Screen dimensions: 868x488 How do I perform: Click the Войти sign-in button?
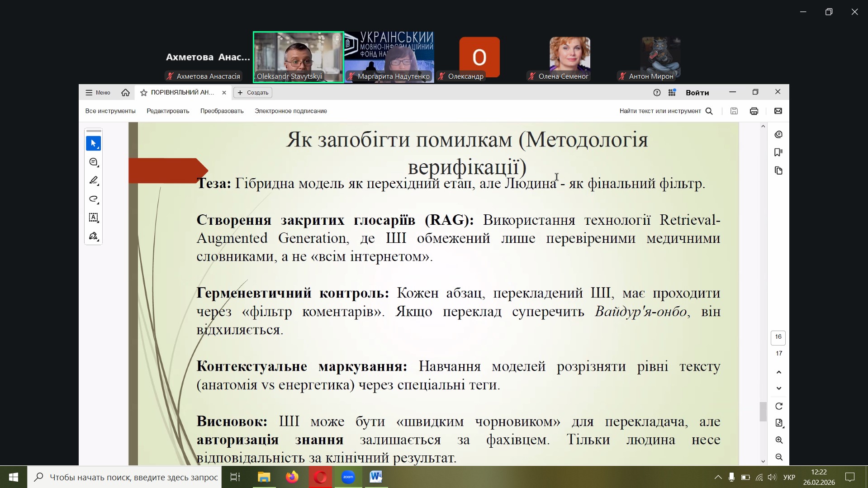click(x=697, y=93)
